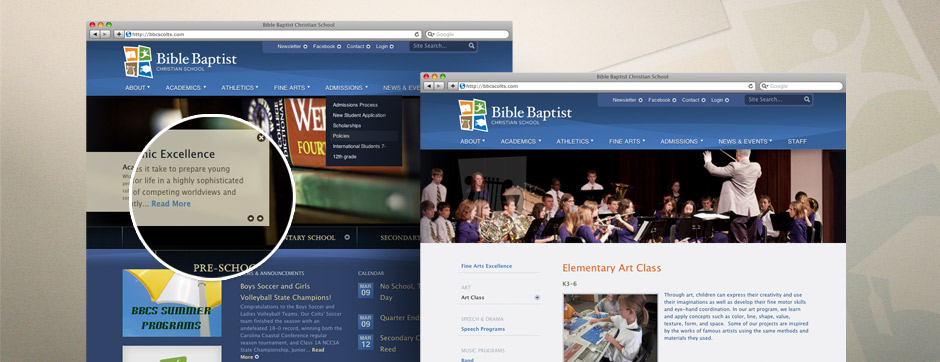Close the Academic Excellence popup
The width and height of the screenshot is (940, 362).
(261, 137)
